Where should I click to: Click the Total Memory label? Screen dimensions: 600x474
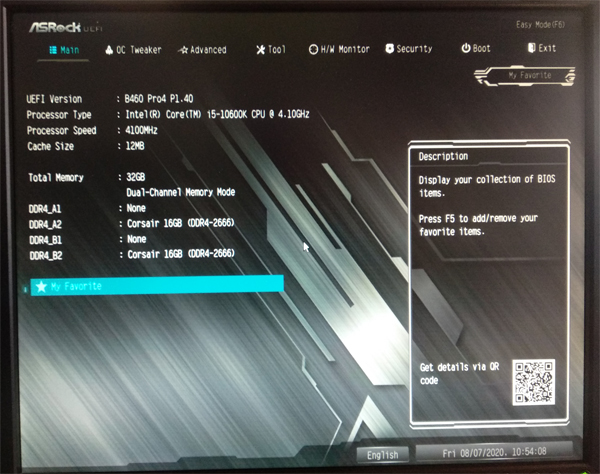(x=56, y=178)
